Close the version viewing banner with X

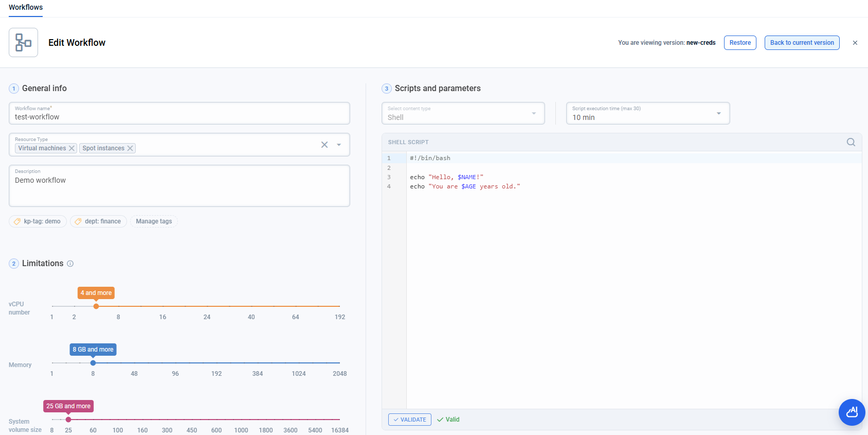pyautogui.click(x=855, y=43)
